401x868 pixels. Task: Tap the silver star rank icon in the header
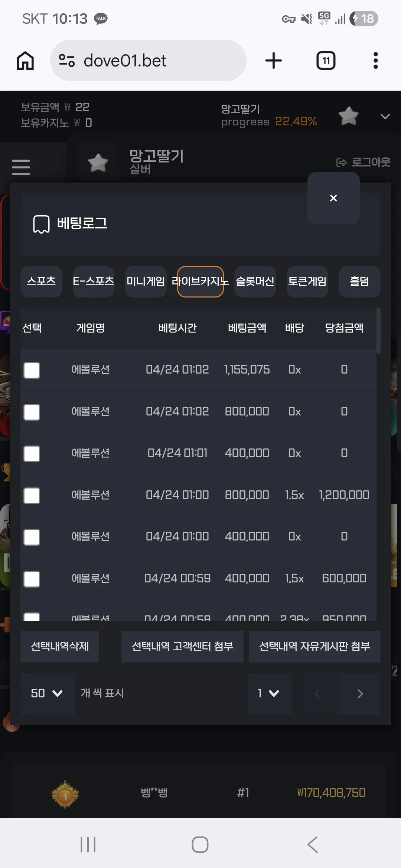pyautogui.click(x=98, y=162)
